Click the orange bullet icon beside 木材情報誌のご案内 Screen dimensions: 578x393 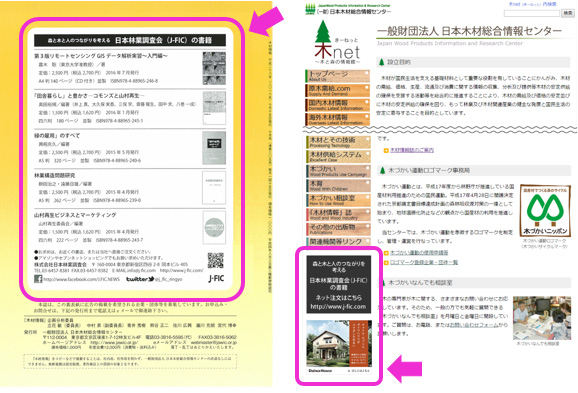386,150
